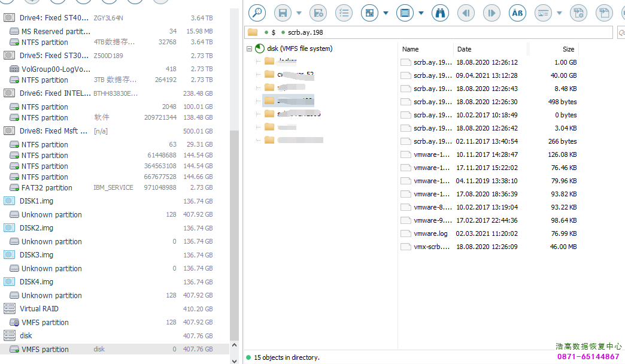
Task: Select the Virtual RAID storage entry
Action: click(39, 309)
